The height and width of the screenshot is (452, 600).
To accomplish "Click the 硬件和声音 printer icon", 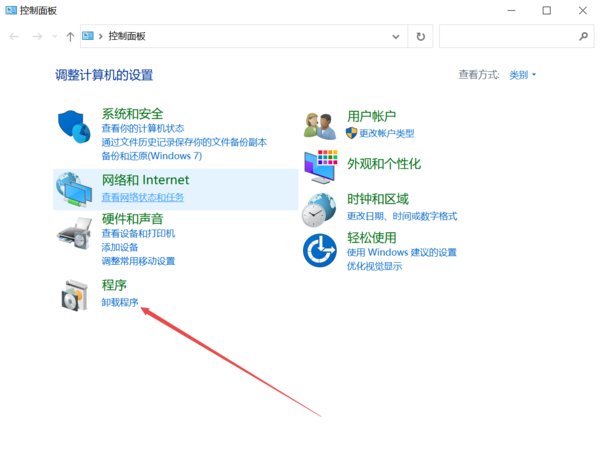I will click(x=75, y=236).
